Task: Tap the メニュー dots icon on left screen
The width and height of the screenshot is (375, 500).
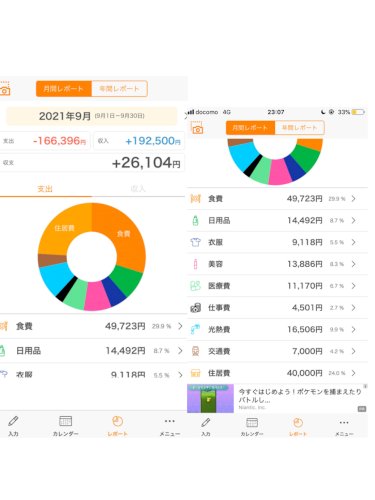Action: [x=170, y=421]
